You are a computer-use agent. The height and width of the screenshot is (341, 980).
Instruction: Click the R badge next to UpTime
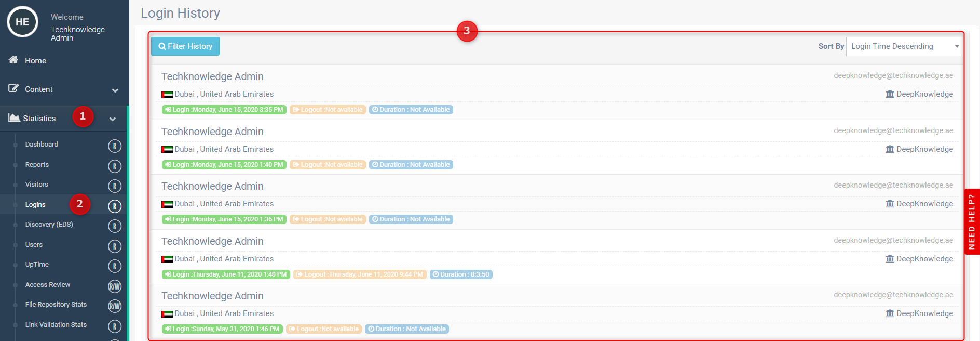(x=115, y=266)
